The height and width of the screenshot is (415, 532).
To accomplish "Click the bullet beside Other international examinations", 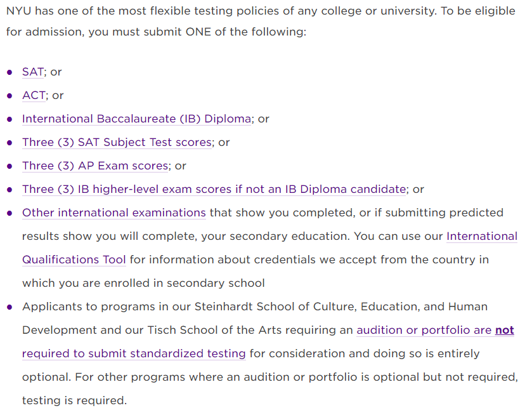I will click(10, 213).
